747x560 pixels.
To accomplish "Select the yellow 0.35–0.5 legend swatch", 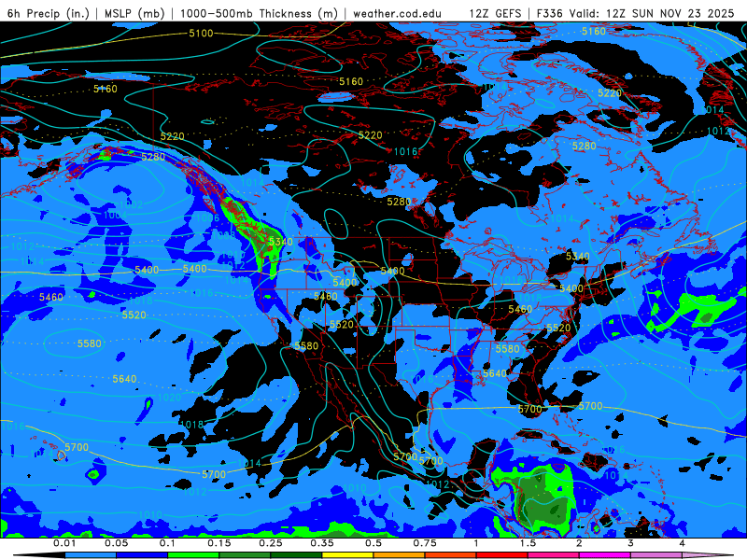I will point(347,555).
